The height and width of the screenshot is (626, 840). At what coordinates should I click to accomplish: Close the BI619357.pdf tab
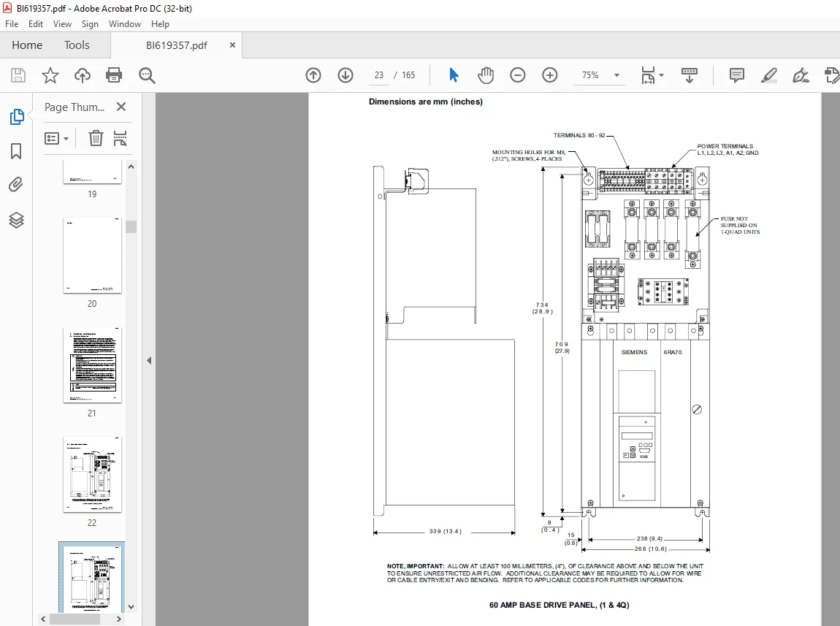pyautogui.click(x=232, y=45)
